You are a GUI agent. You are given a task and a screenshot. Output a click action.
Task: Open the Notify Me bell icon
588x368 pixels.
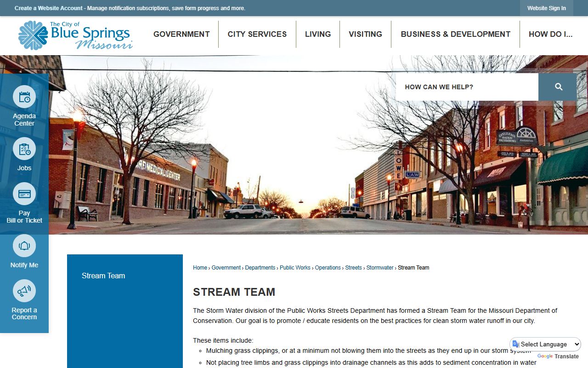(x=24, y=246)
